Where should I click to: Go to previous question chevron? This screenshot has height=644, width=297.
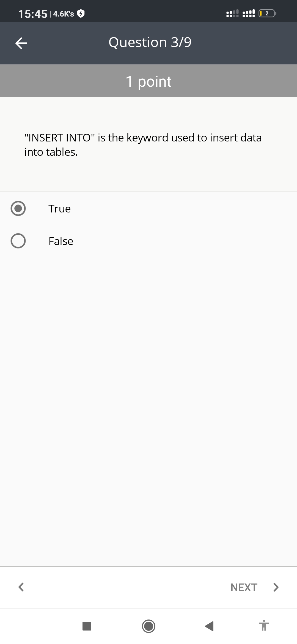point(21,587)
